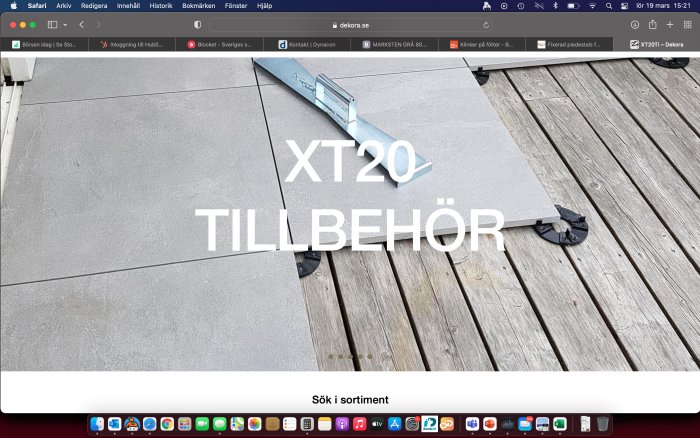Open the Arkiv menu

tap(64, 6)
